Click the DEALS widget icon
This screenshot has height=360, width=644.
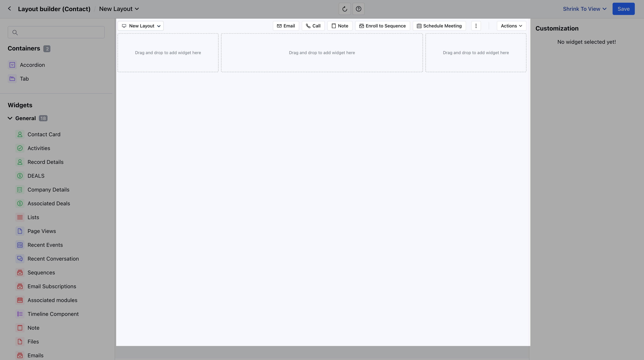(20, 176)
